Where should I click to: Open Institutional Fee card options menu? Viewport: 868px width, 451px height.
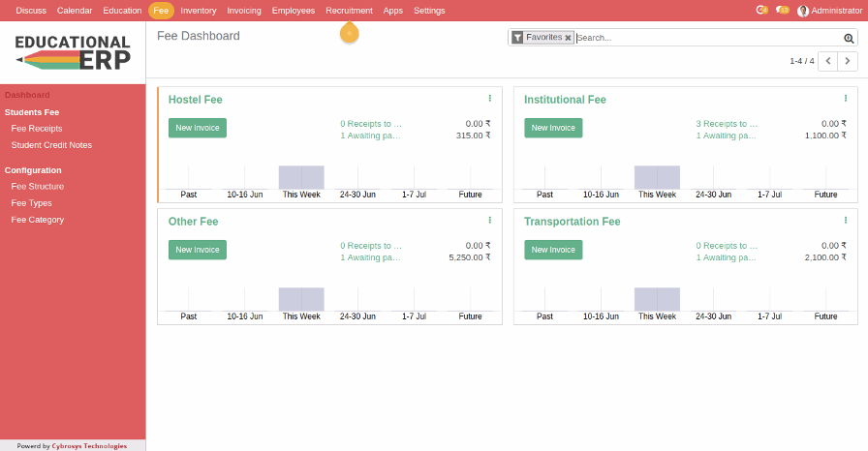(x=846, y=99)
